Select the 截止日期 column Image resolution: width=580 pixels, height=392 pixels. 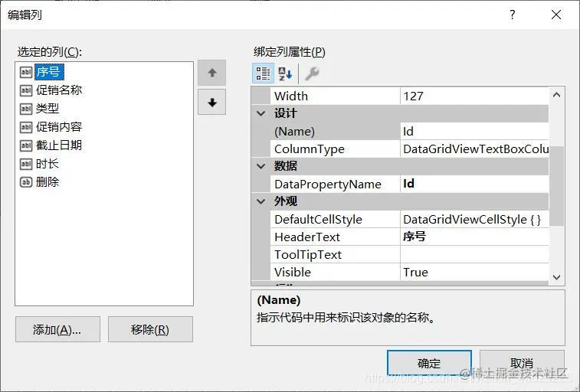tap(59, 145)
